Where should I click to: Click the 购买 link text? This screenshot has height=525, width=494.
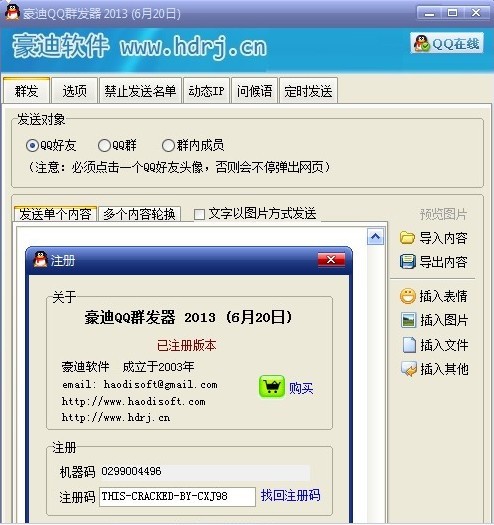(301, 388)
